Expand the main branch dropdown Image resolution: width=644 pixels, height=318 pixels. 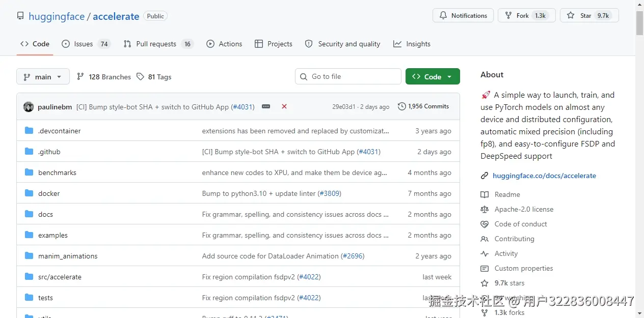43,77
